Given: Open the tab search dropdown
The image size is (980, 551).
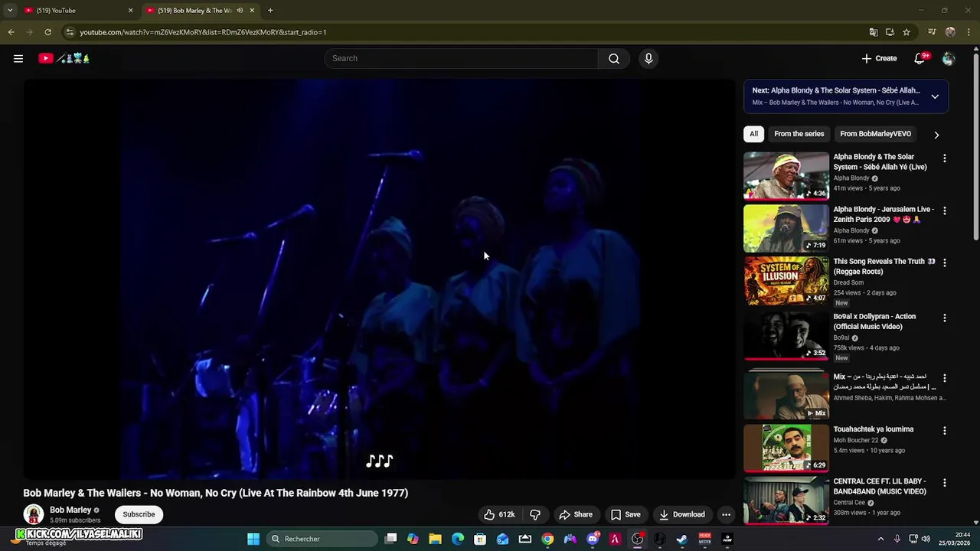Looking at the screenshot, I should pos(10,11).
